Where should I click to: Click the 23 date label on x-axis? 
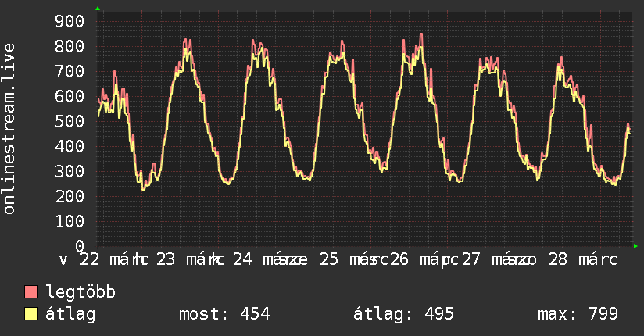[166, 259]
